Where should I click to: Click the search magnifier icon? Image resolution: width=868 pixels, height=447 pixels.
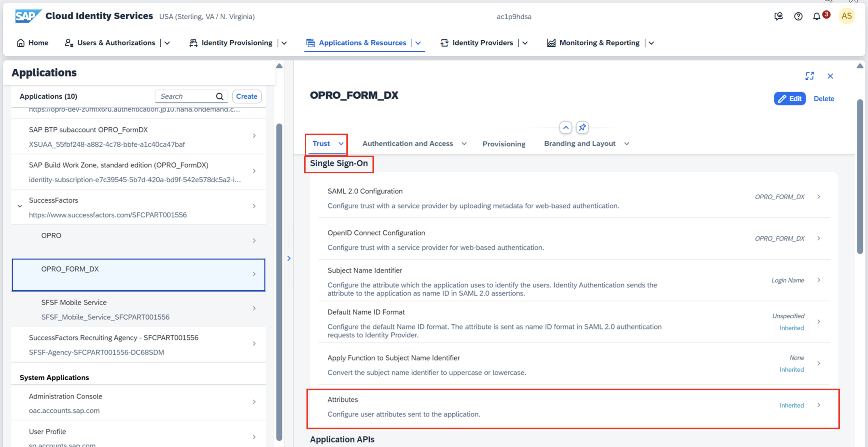tap(220, 97)
